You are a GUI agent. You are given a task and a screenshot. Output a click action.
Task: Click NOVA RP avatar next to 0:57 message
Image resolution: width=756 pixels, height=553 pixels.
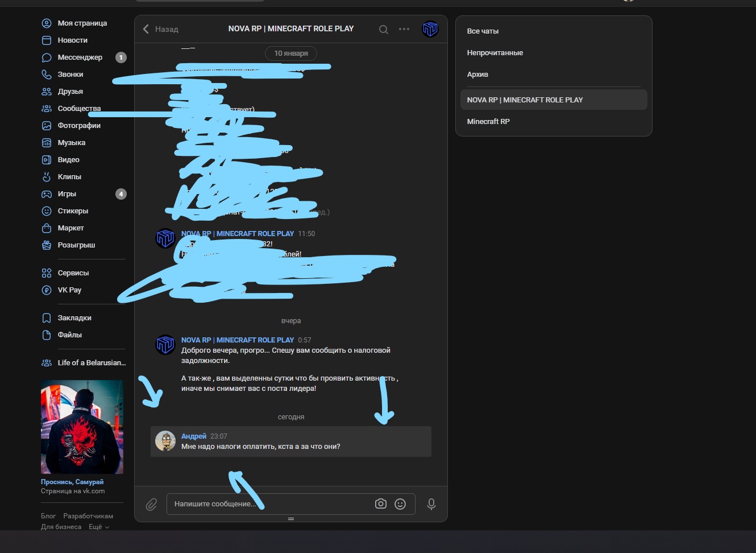pos(165,345)
